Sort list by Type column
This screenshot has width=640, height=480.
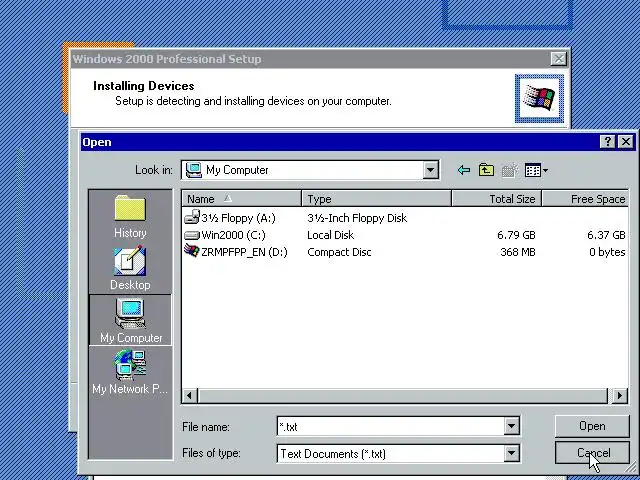(x=377, y=199)
